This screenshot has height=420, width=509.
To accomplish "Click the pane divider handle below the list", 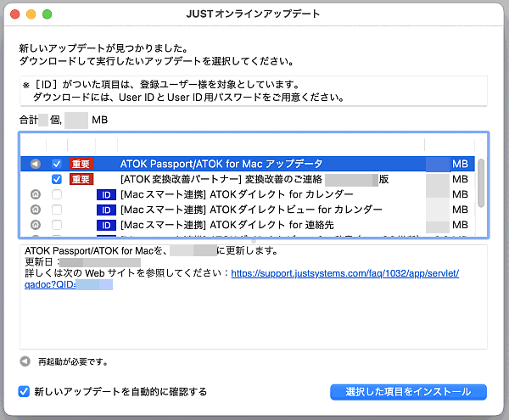I will click(x=254, y=241).
